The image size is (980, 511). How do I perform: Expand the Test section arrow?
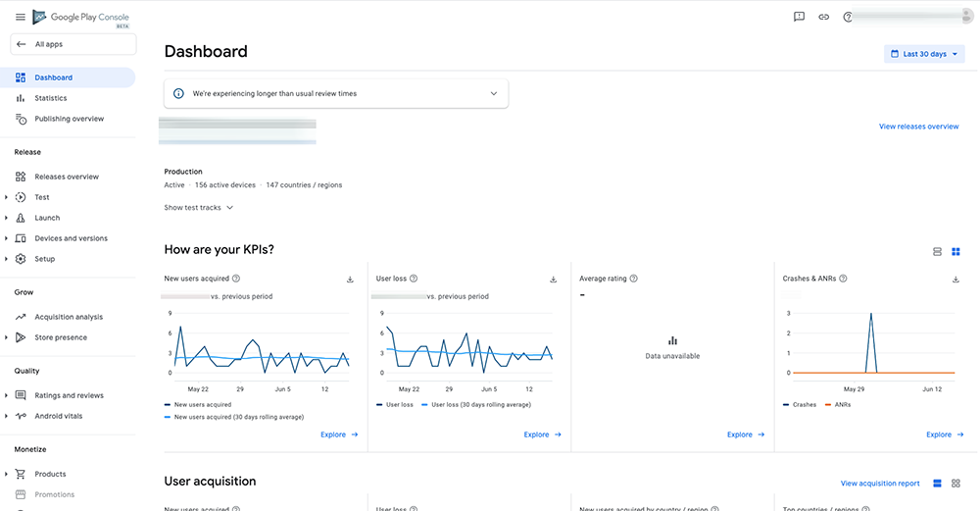point(6,197)
